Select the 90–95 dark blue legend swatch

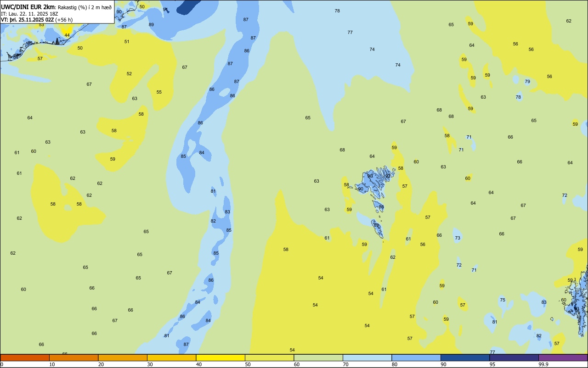pyautogui.click(x=465, y=357)
